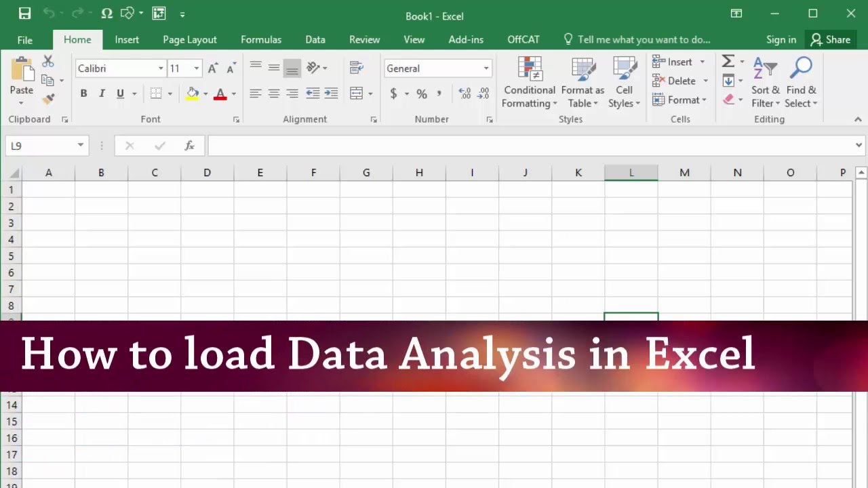Click the Paste clipboard icon
The width and height of the screenshot is (868, 488).
[22, 70]
